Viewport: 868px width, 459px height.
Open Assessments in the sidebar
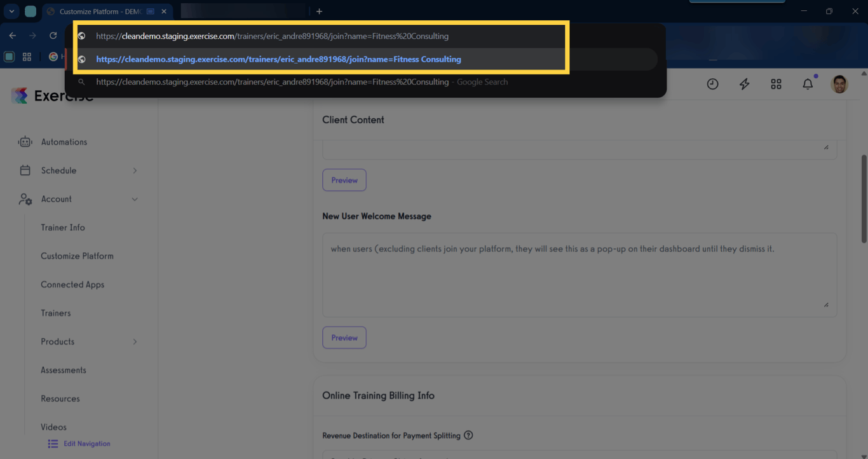[64, 370]
